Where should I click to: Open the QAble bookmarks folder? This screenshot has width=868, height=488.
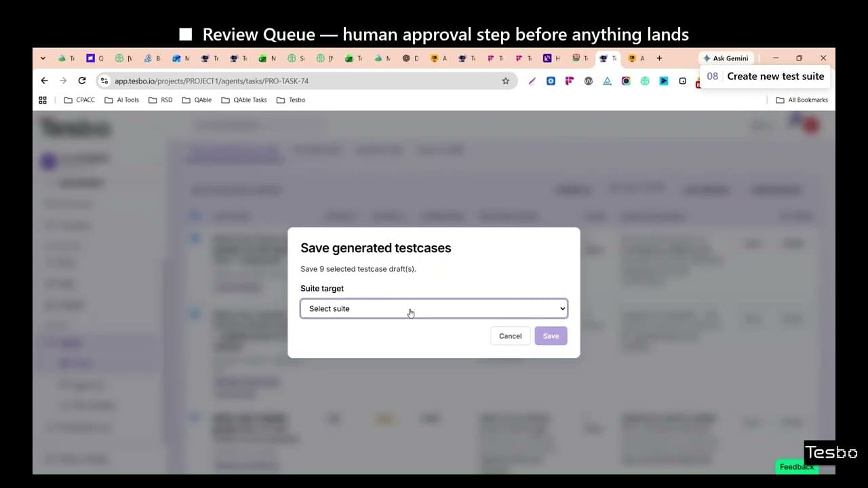[197, 100]
